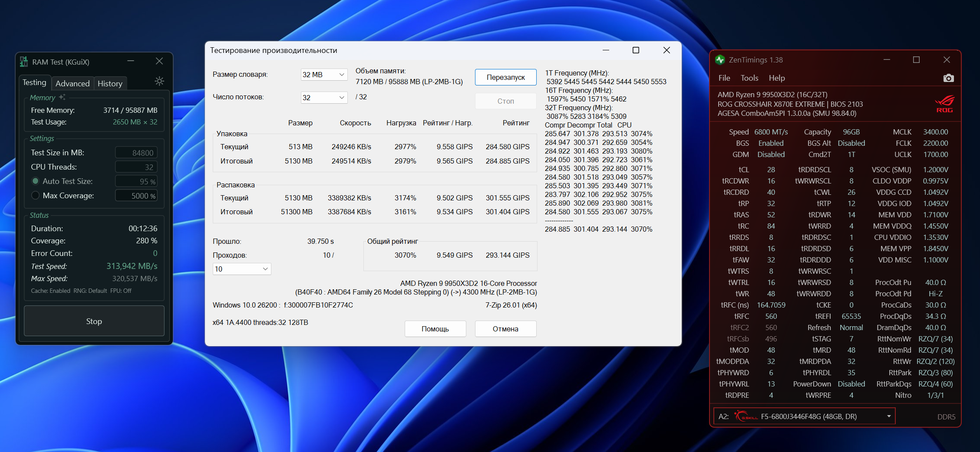
Task: Click the 'AGESA ComboAm5PI 1.3.0.0a' line
Action: point(787,113)
